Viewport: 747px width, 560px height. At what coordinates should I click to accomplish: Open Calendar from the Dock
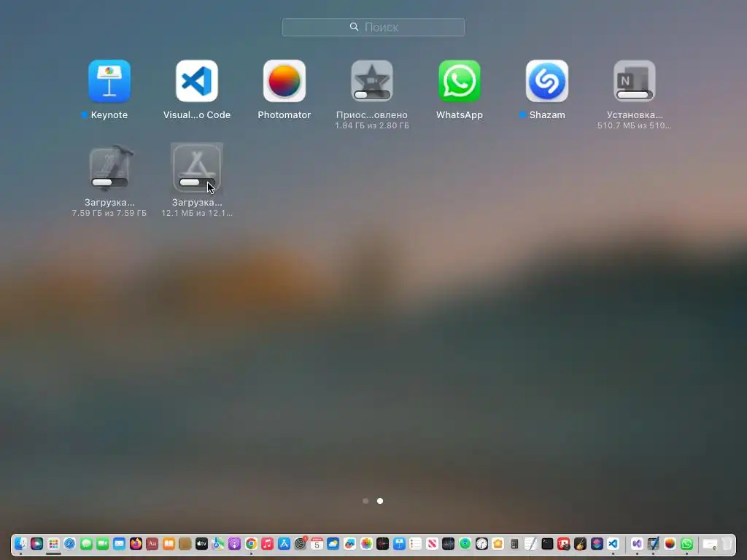click(x=317, y=544)
